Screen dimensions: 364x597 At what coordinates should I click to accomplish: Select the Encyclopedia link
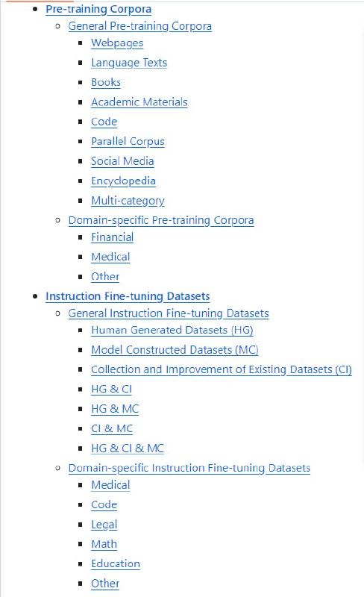123,181
